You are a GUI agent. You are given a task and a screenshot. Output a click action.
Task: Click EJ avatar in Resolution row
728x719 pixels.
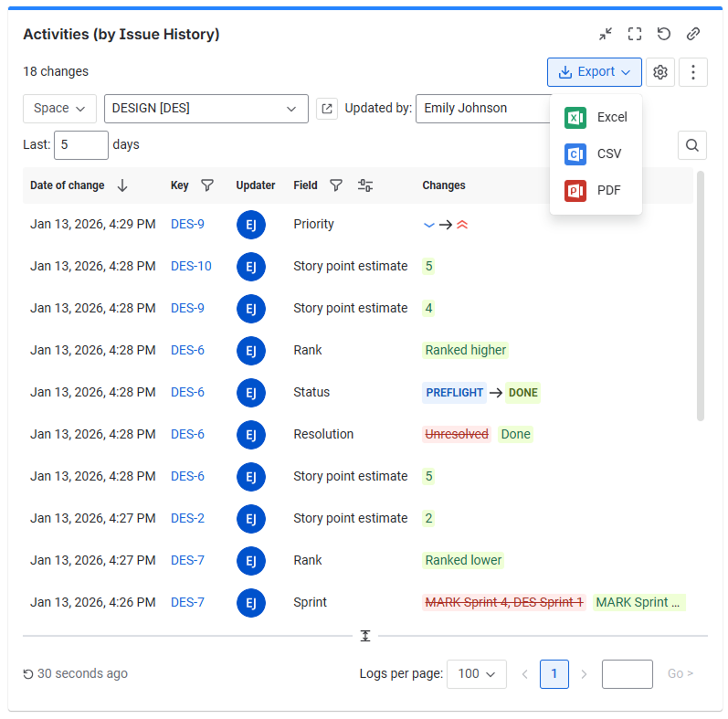(251, 435)
